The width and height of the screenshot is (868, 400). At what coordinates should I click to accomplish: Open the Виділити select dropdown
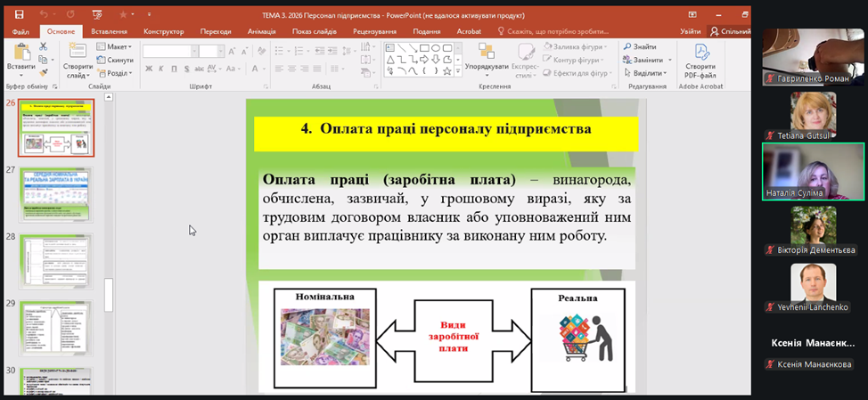click(x=645, y=73)
